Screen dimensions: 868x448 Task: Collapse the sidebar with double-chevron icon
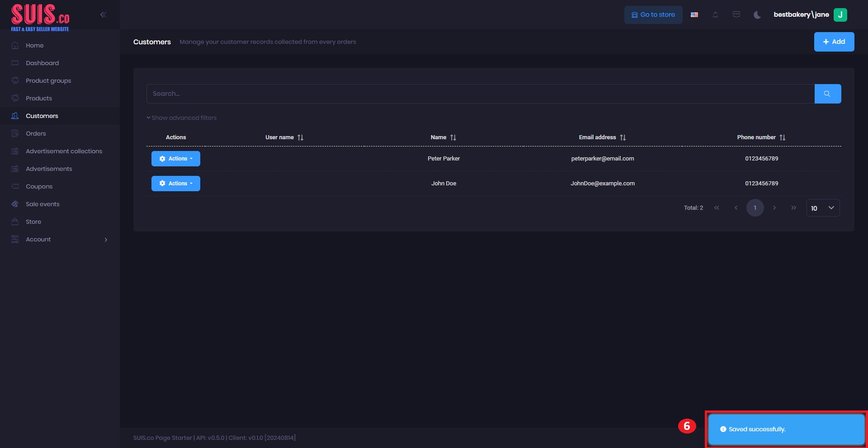coord(103,14)
